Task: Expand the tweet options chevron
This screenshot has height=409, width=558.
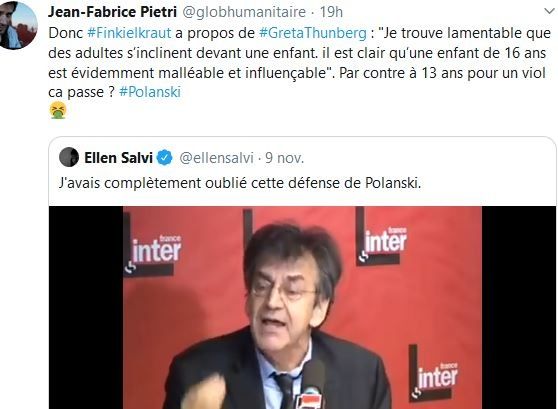Action: 550,11
